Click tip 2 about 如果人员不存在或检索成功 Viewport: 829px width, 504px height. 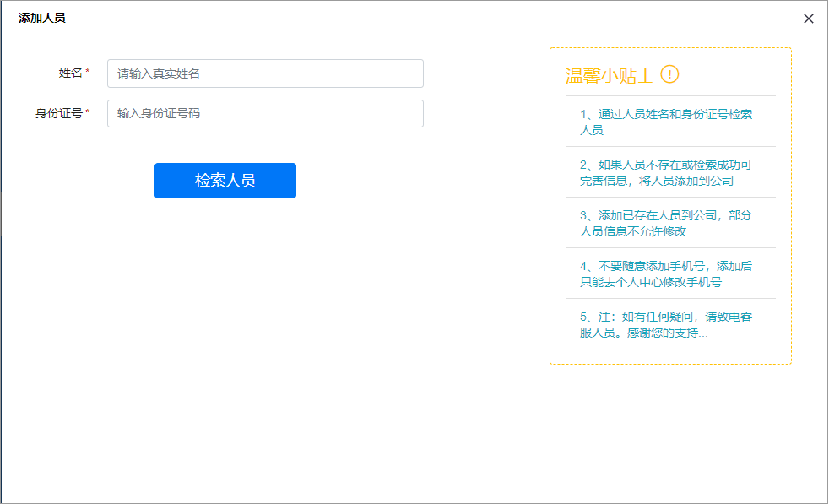(666, 172)
